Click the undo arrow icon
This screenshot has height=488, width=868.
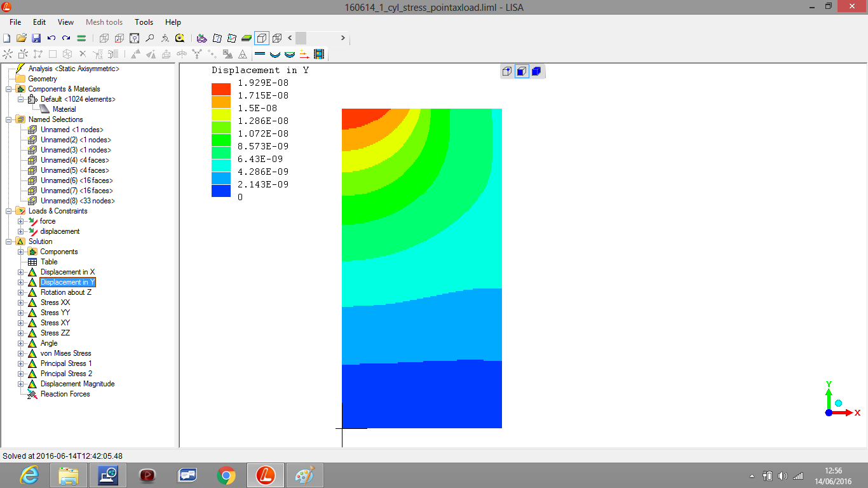pyautogui.click(x=51, y=38)
